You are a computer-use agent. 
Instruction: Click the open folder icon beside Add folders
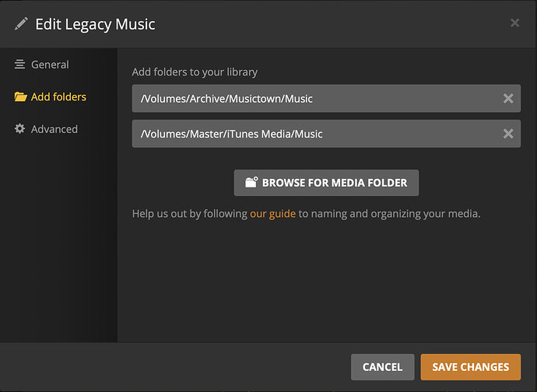click(x=20, y=97)
